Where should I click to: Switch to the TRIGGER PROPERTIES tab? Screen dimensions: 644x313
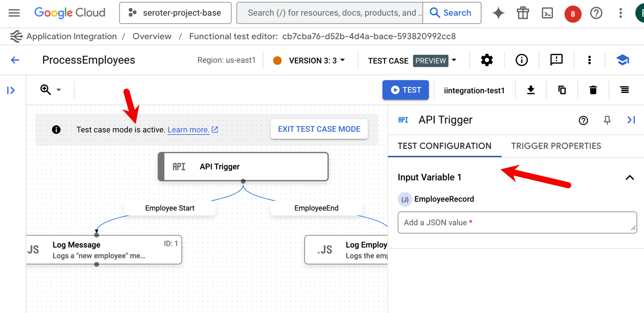coord(556,146)
